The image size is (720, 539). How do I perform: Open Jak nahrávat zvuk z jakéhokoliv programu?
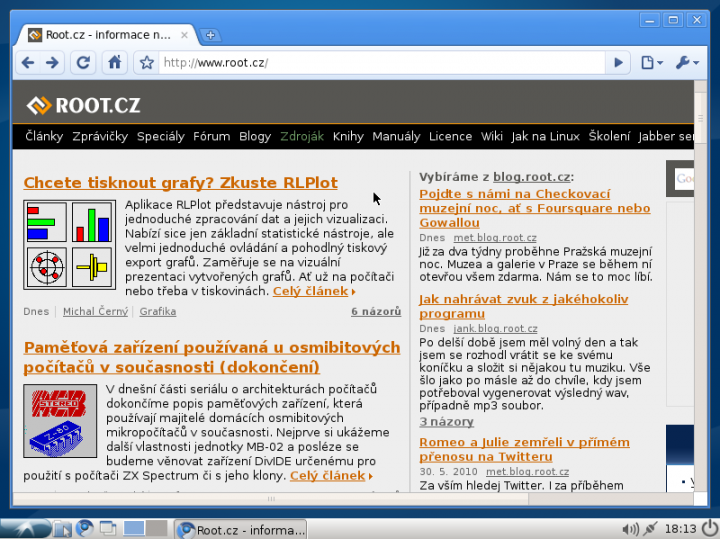[x=523, y=306]
